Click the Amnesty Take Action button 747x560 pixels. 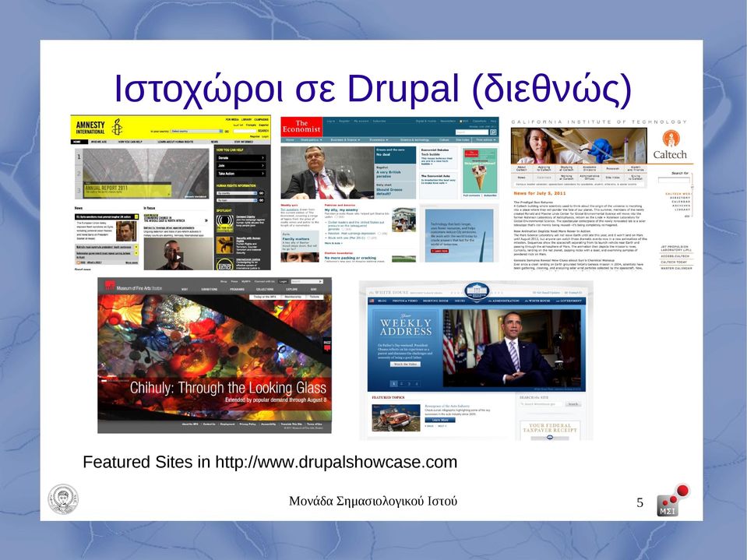pyautogui.click(x=241, y=174)
